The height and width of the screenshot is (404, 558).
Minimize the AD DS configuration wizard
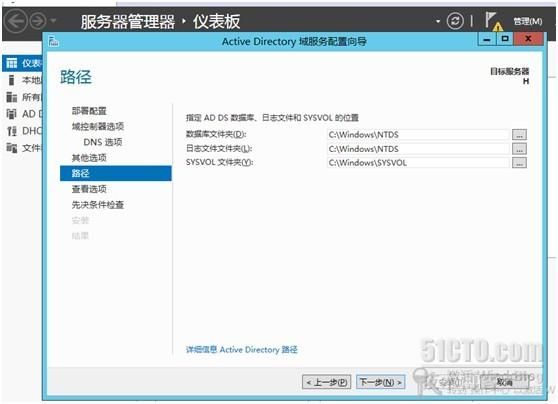click(x=487, y=39)
